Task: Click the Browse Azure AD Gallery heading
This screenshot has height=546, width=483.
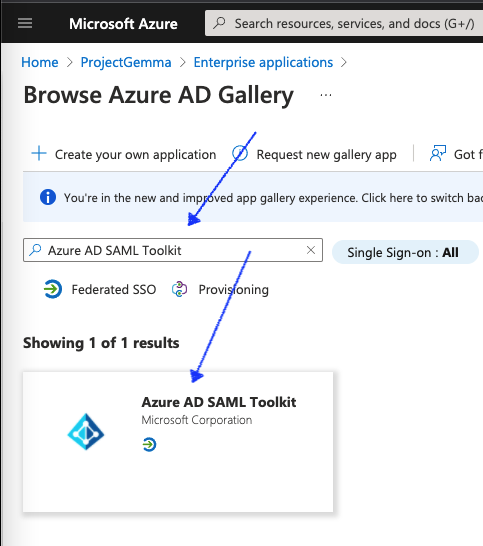Action: point(158,95)
